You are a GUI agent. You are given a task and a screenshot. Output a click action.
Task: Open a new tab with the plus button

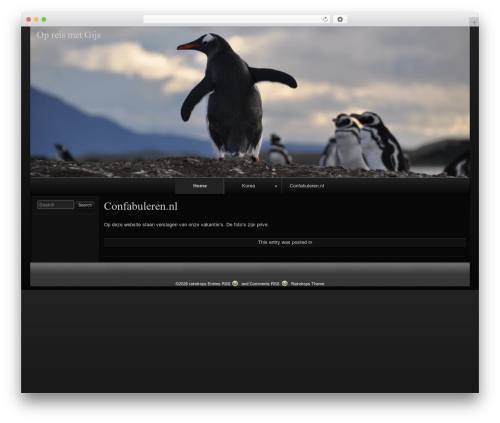coord(474,22)
